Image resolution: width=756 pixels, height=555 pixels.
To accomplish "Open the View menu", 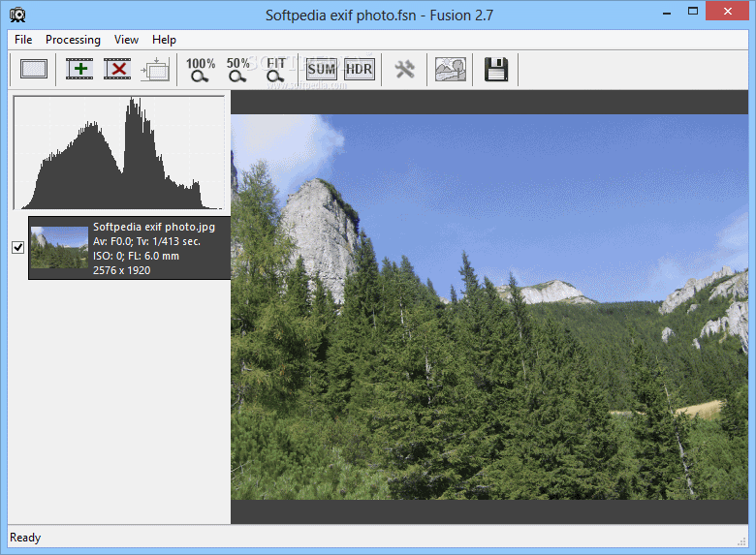I will click(x=126, y=40).
